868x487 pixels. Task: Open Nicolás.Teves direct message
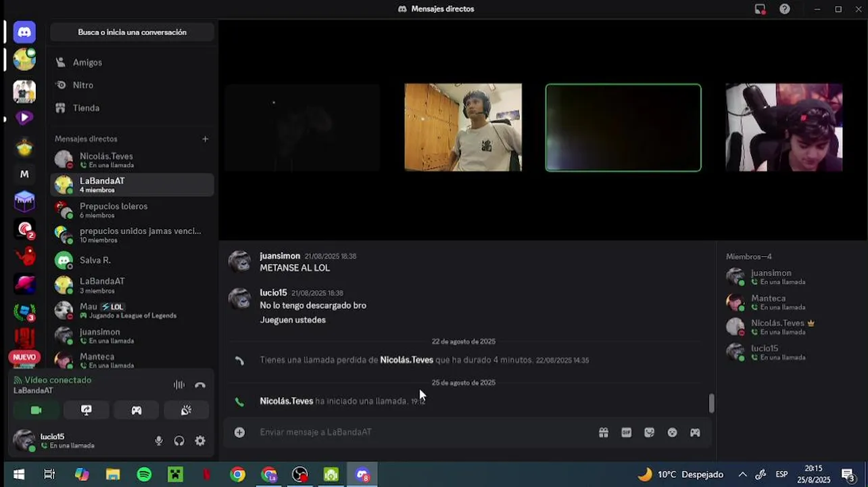point(132,160)
